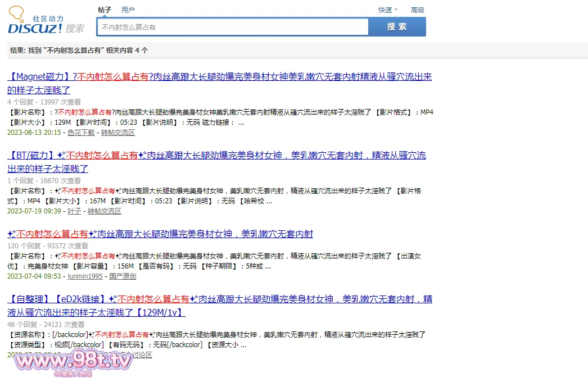Viewport: 588px width, 382px height.
Task: Click the 98t.tv watermark logo
Action: coord(74,361)
